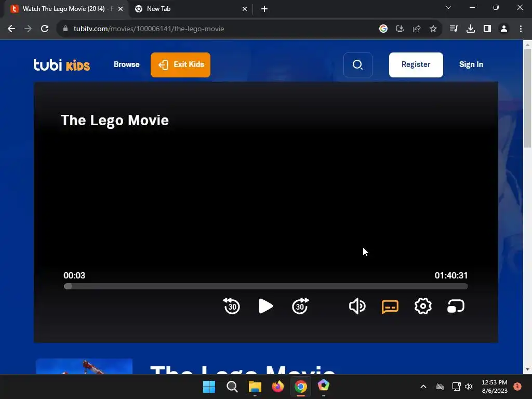532x399 pixels.
Task: Click the Google icon in address bar
Action: [383, 29]
